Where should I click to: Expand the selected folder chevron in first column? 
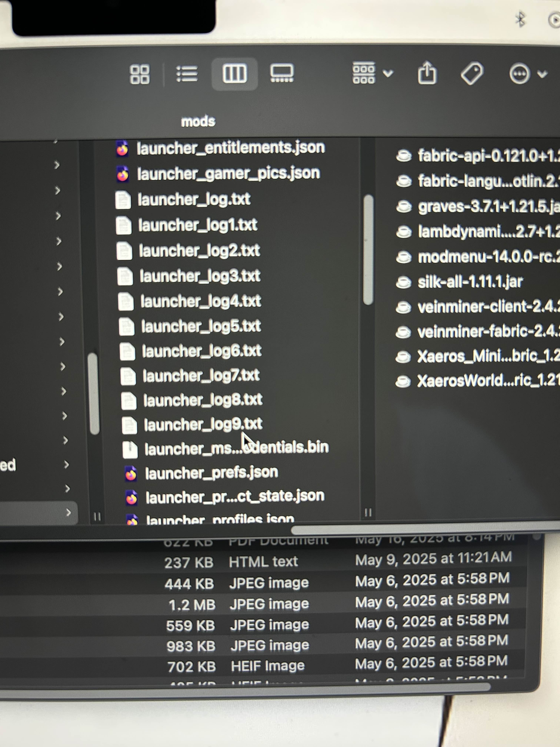69,513
